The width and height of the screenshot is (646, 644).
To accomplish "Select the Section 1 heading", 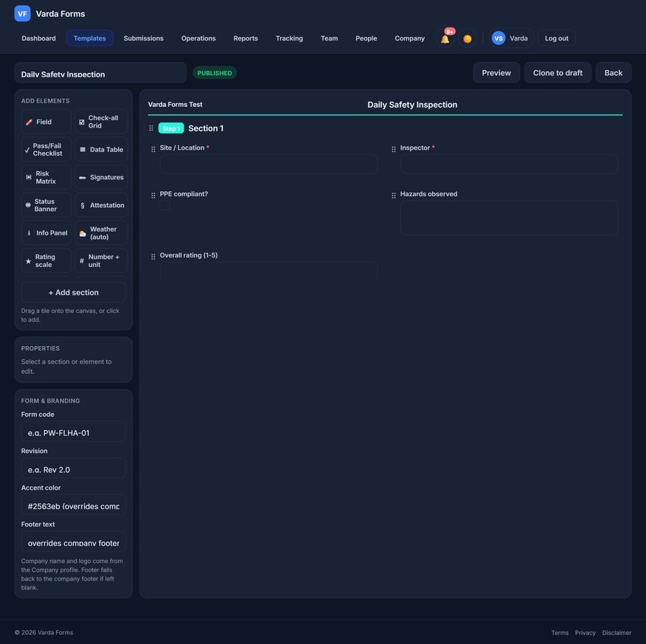I will (206, 128).
